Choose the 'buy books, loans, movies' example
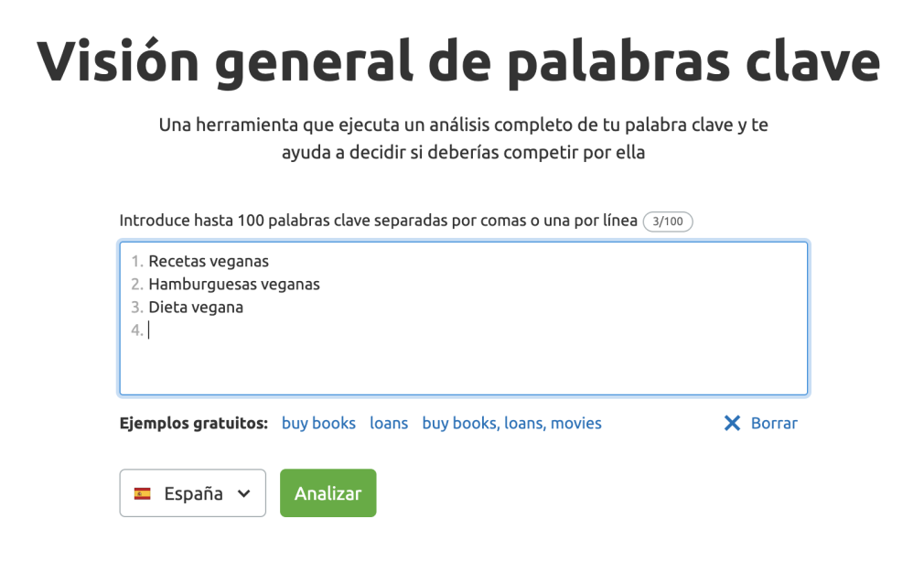 click(511, 423)
